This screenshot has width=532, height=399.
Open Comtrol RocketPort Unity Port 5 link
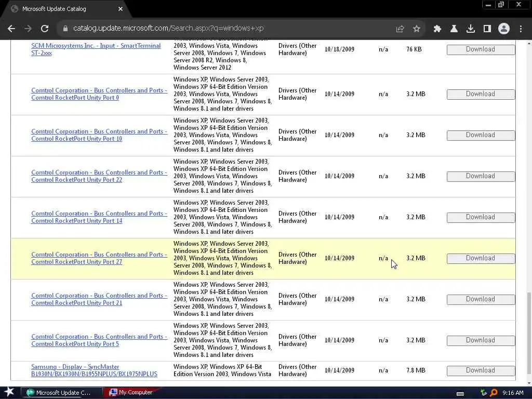pos(99,340)
